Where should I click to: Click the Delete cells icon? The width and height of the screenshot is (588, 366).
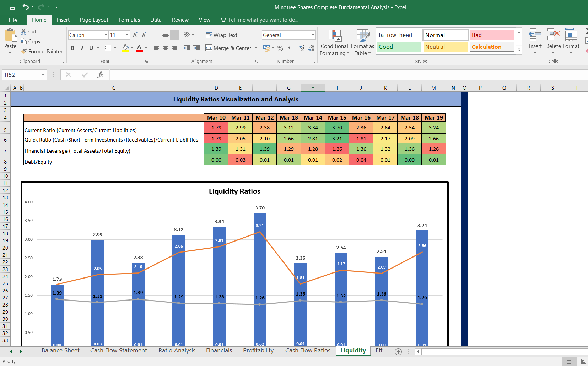tap(553, 36)
